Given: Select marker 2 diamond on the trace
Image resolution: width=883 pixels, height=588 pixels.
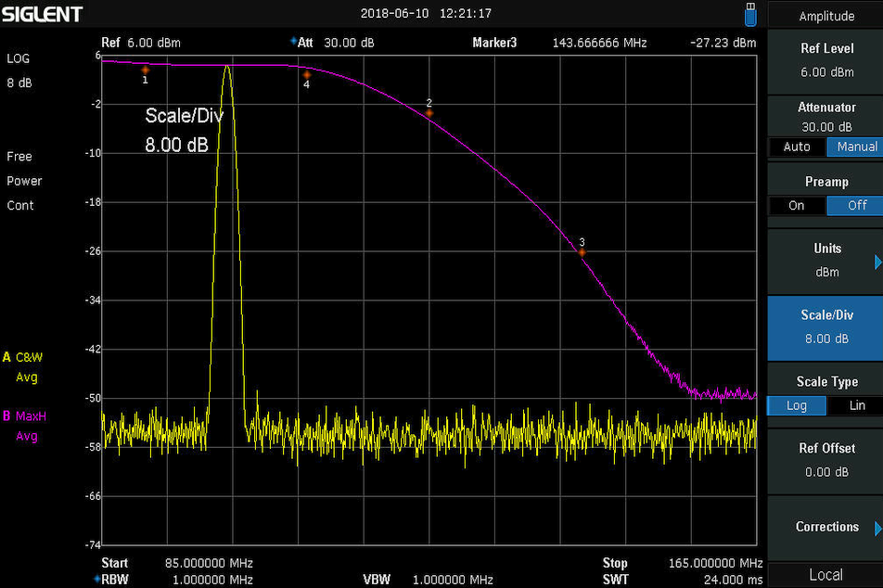Looking at the screenshot, I should point(429,113).
